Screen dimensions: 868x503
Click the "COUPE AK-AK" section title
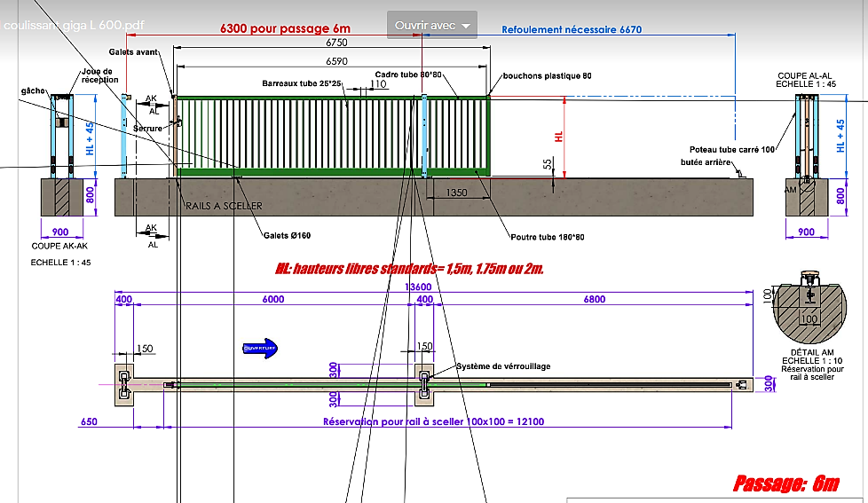(x=59, y=247)
